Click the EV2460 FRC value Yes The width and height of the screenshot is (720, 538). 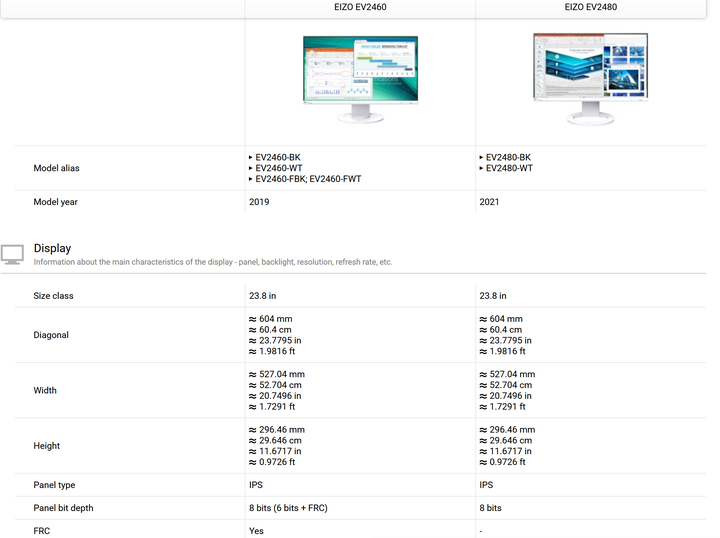[256, 531]
